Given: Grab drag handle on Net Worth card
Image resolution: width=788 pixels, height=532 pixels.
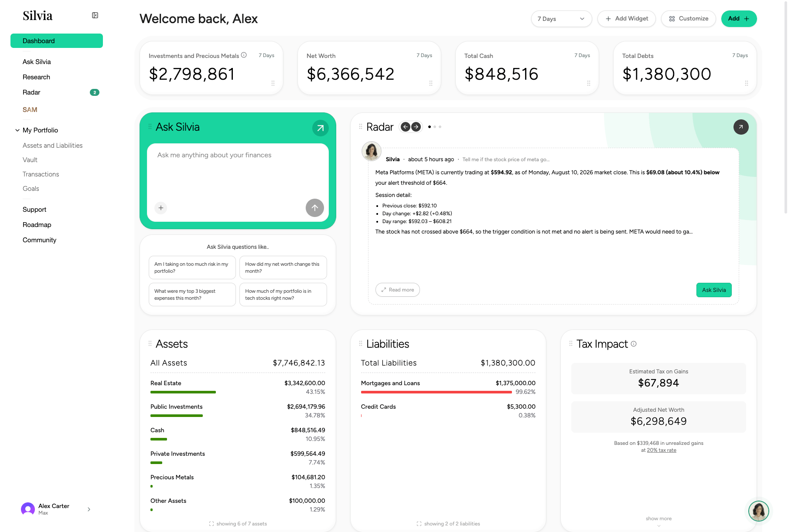Looking at the screenshot, I should pyautogui.click(x=431, y=83).
